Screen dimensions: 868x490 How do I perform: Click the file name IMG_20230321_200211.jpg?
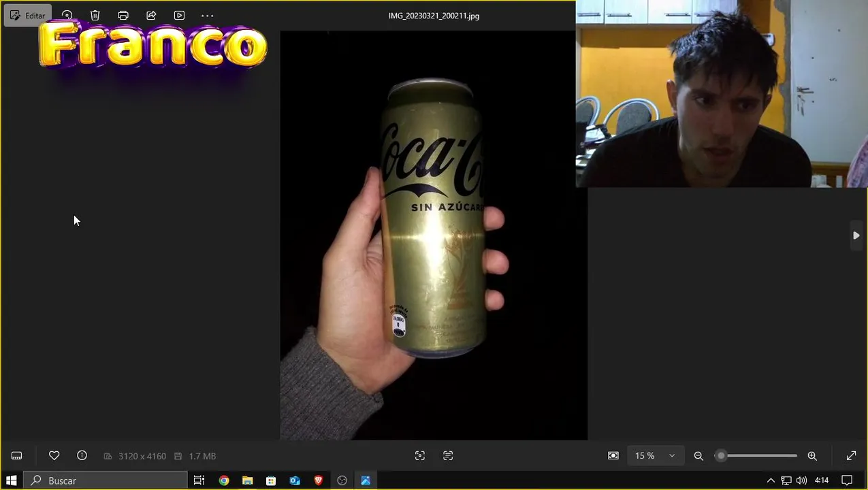(x=434, y=16)
